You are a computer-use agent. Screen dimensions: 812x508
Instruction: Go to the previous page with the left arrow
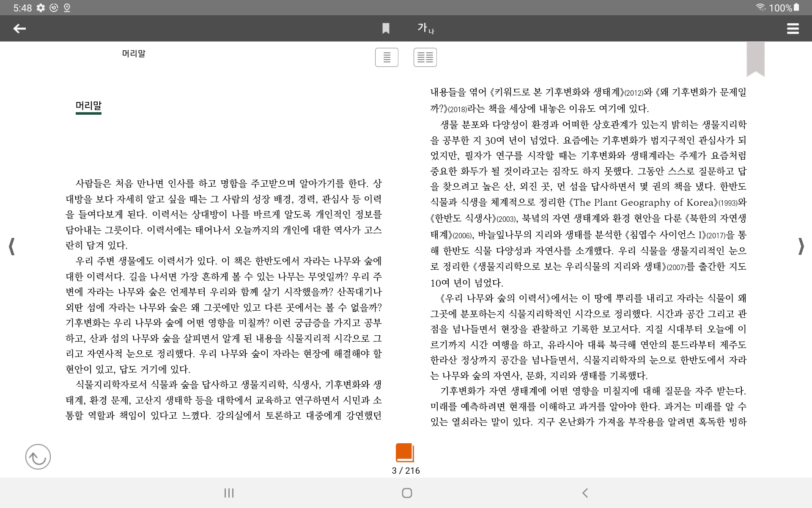tap(12, 246)
